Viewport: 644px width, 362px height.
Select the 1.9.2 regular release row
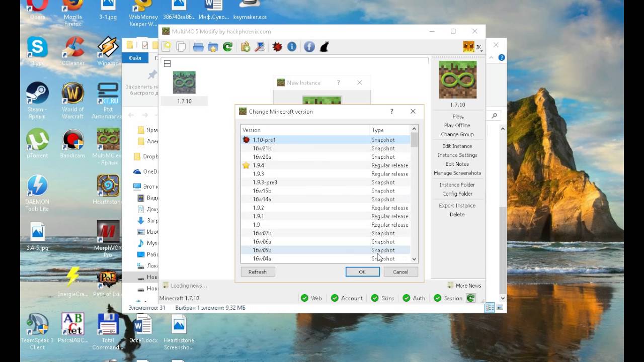coord(325,208)
